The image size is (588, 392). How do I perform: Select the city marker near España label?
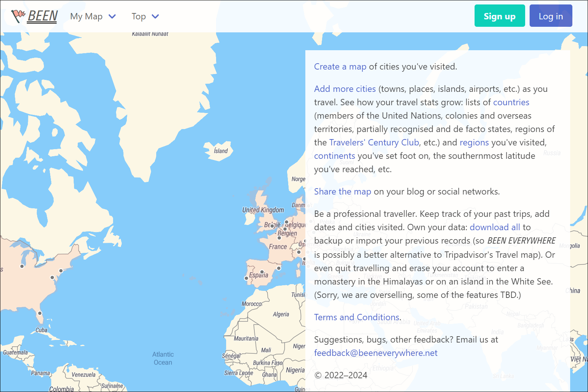point(262,272)
